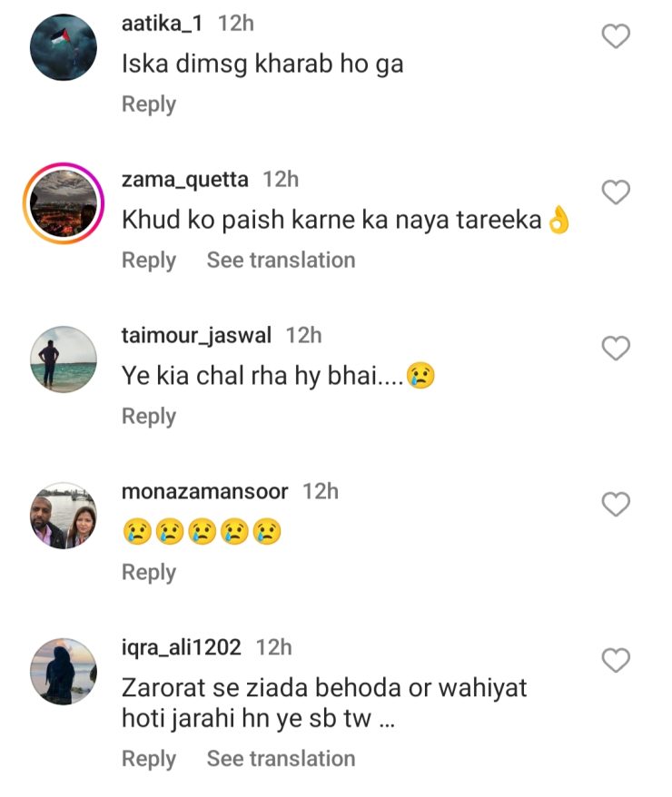Tap the heart on zama_quetta's comment

pyautogui.click(x=617, y=192)
